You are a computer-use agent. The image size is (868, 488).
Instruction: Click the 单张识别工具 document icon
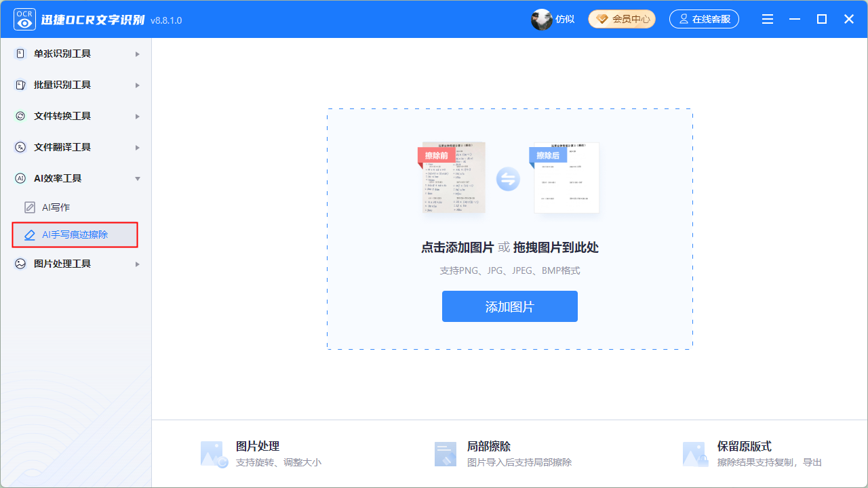(20, 54)
